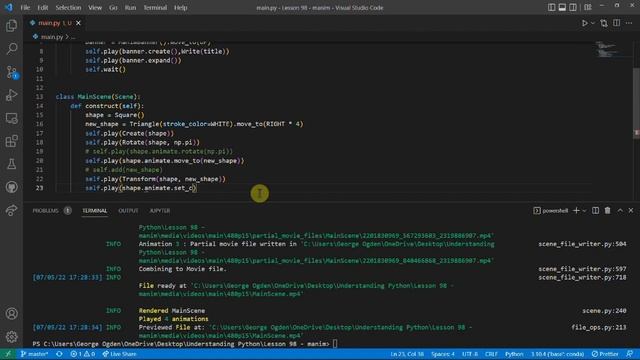Click line number 23 in gutter
This screenshot has height=360, width=640.
[39, 188]
